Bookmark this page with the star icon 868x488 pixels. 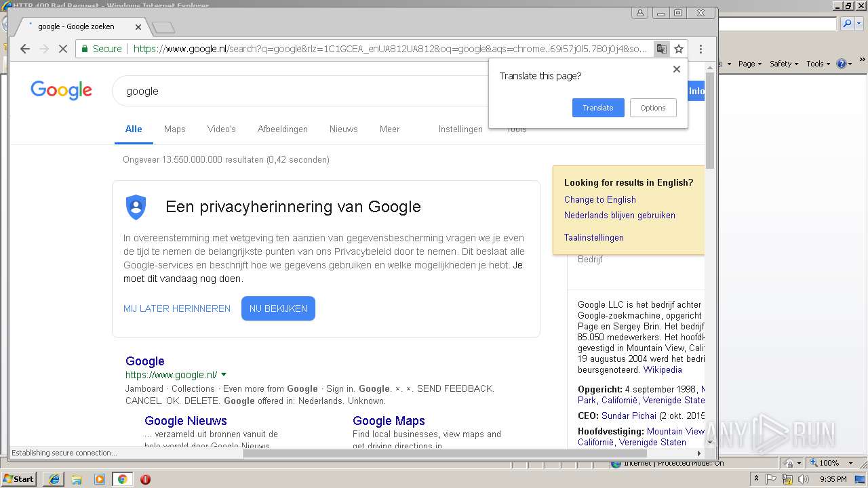pos(679,49)
